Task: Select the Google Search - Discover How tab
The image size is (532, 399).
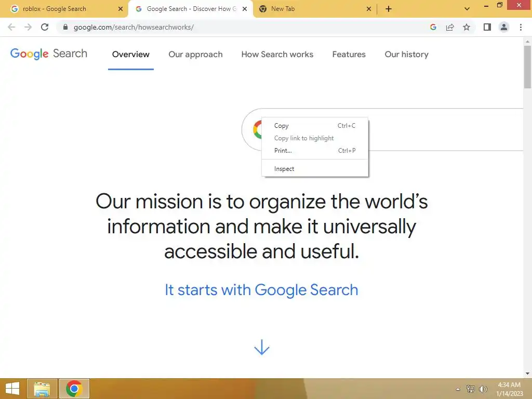Action: 190,9
